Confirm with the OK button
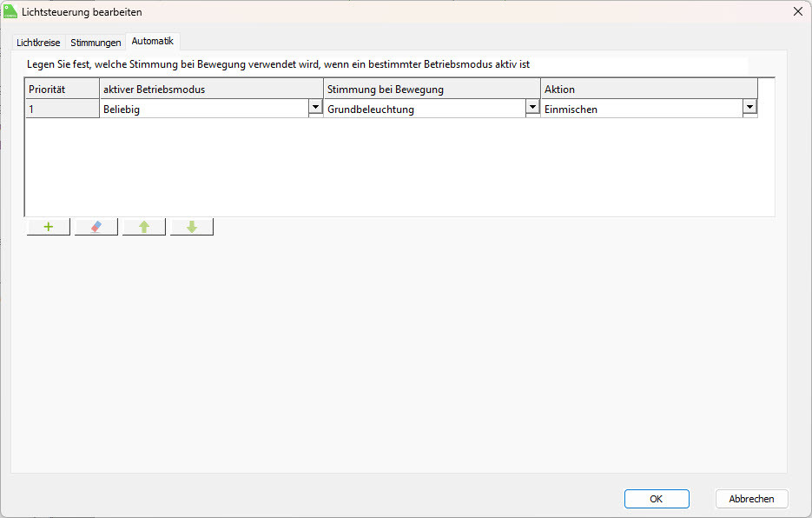Viewport: 812px width, 518px height. [x=657, y=499]
